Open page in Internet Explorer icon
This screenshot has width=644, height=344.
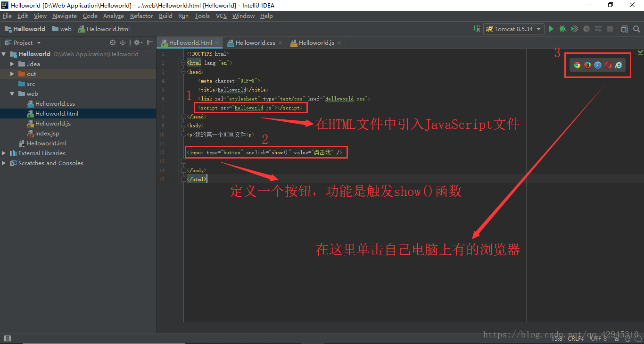coord(619,65)
